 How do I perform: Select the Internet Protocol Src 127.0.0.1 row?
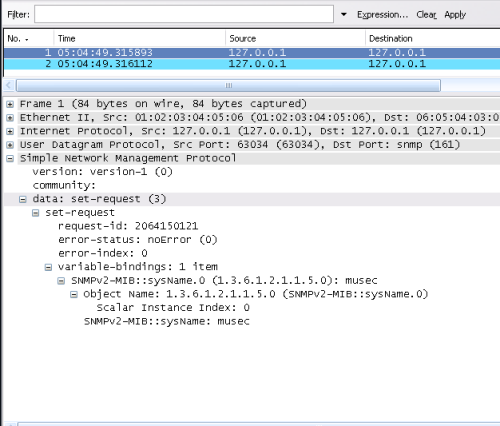pyautogui.click(x=253, y=131)
